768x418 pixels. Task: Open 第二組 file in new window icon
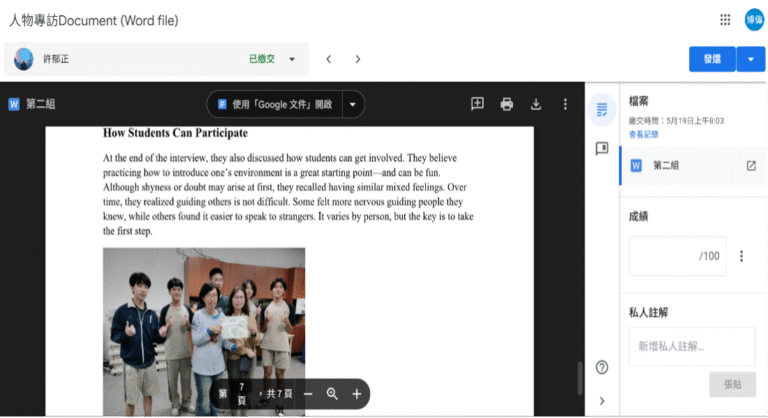(751, 165)
